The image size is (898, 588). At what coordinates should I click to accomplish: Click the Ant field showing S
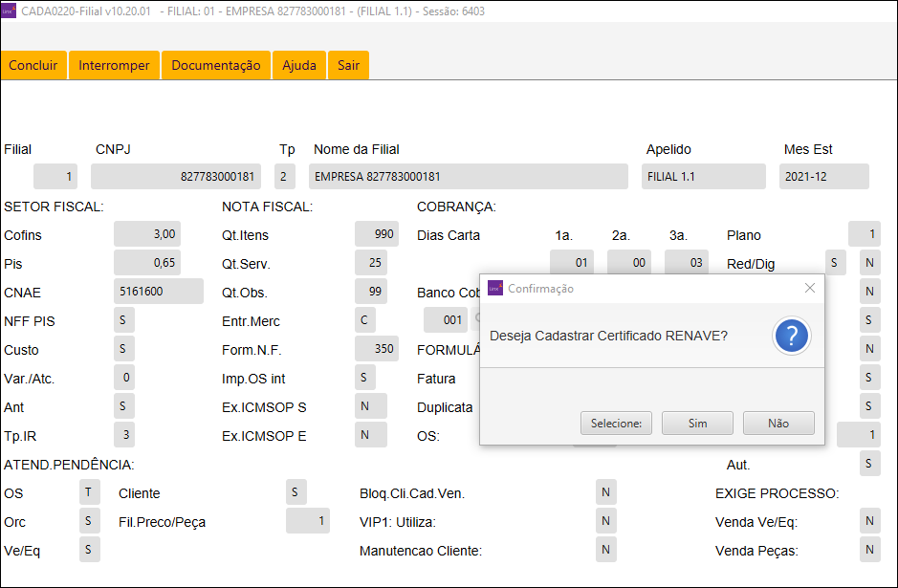pos(123,405)
